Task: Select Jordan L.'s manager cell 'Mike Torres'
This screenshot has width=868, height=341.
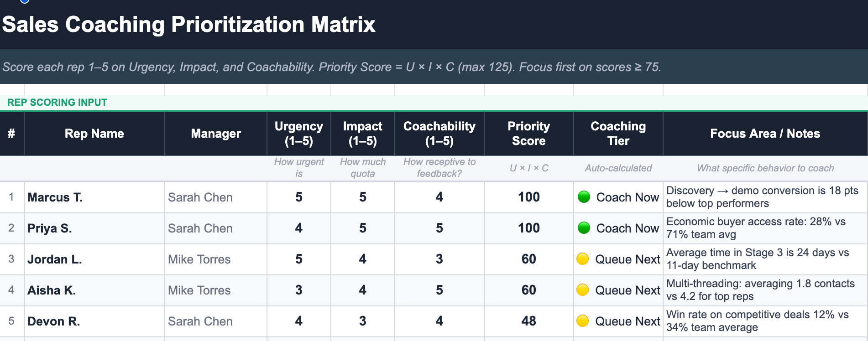Action: pyautogui.click(x=216, y=259)
